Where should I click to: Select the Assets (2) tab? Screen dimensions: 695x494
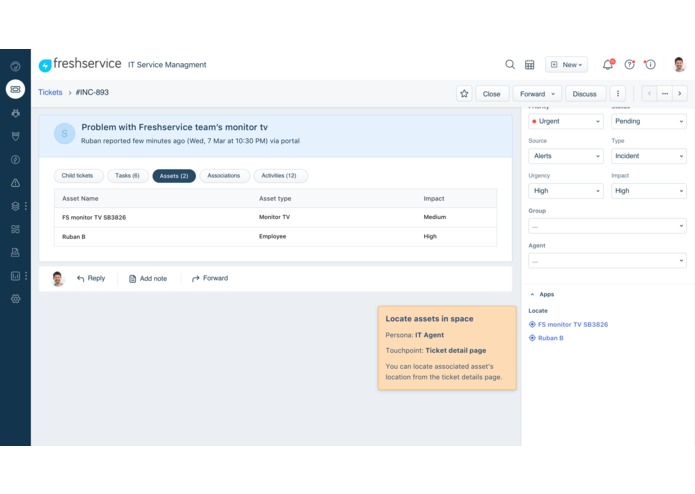pos(174,176)
